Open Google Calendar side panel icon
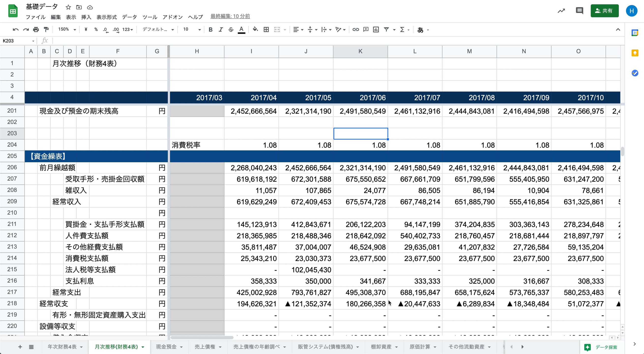 click(634, 32)
